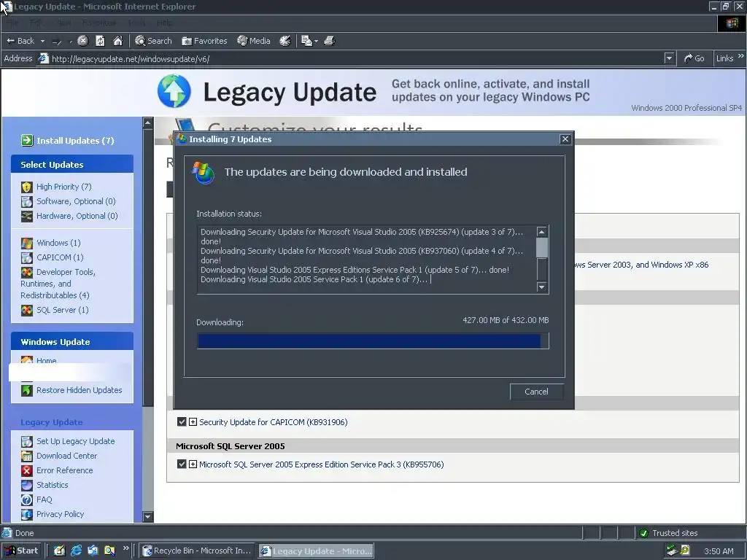Launch Internet Explorer from quick launch

[76, 551]
